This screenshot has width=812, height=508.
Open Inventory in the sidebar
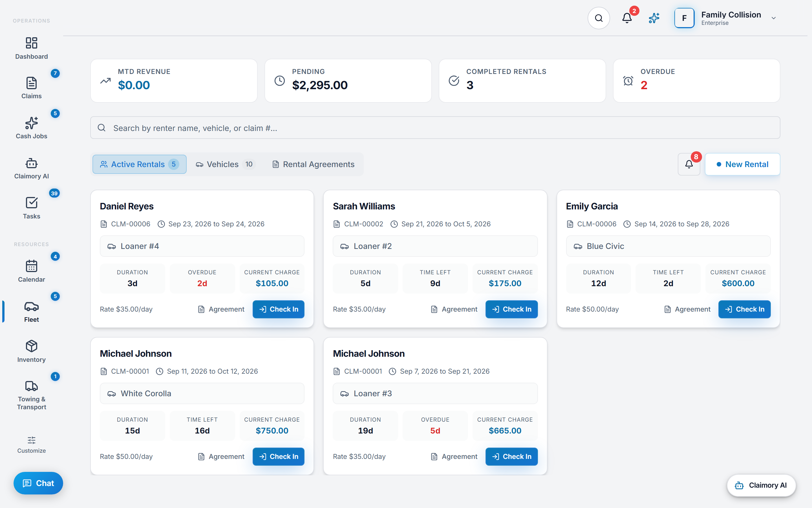coord(31,351)
